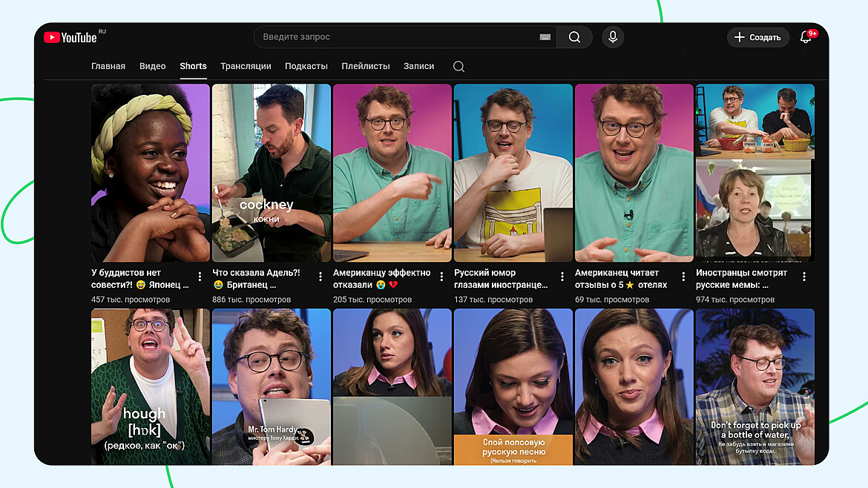Start voice search with microphone icon
This screenshot has width=868, height=488.
pos(612,37)
